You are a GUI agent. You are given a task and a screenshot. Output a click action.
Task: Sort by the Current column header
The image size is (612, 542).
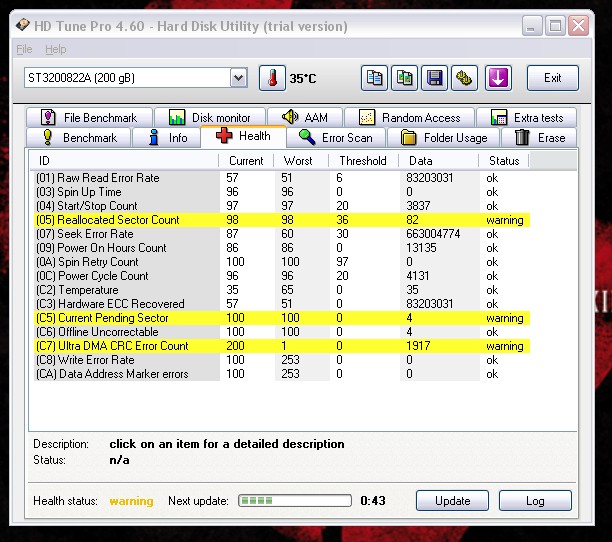[246, 161]
